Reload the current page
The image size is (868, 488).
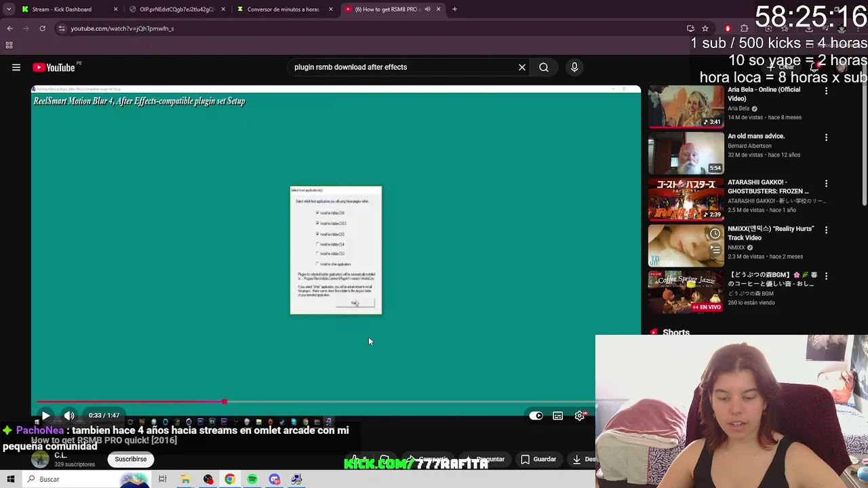[42, 28]
